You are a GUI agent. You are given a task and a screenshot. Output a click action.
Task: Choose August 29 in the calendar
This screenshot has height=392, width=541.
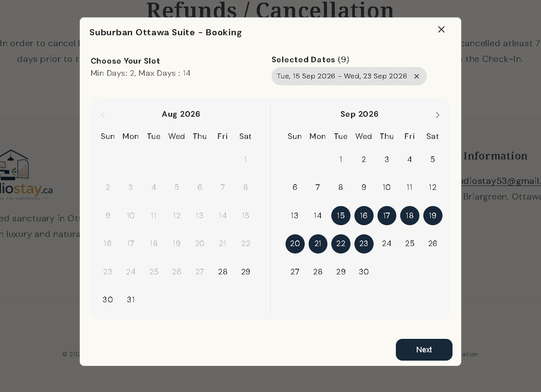pos(246,272)
